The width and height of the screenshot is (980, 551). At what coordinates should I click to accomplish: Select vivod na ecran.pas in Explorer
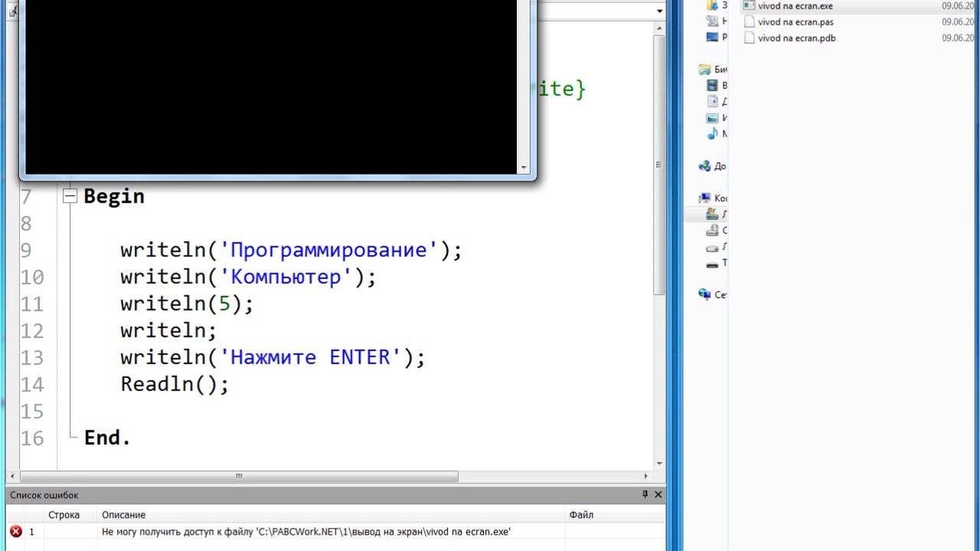(x=795, y=22)
